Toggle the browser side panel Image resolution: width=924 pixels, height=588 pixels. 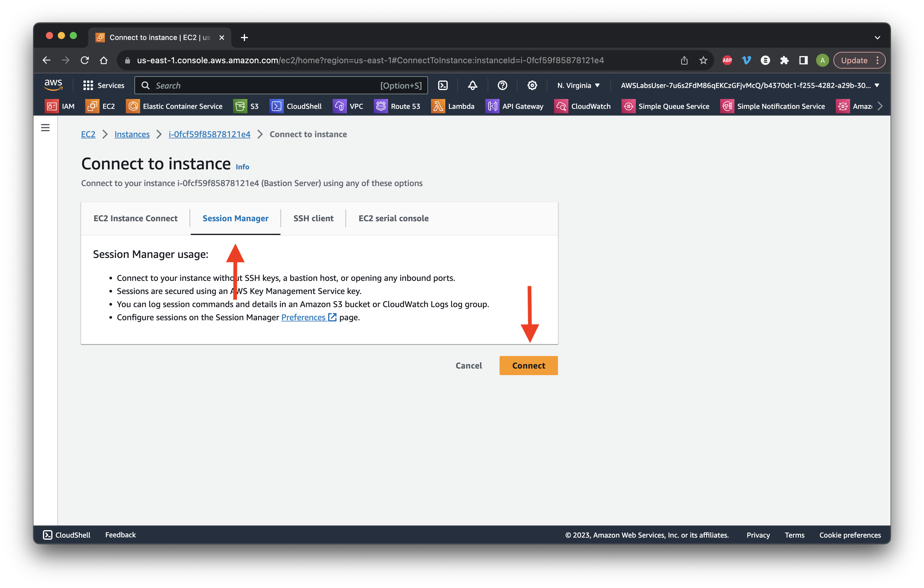point(803,60)
